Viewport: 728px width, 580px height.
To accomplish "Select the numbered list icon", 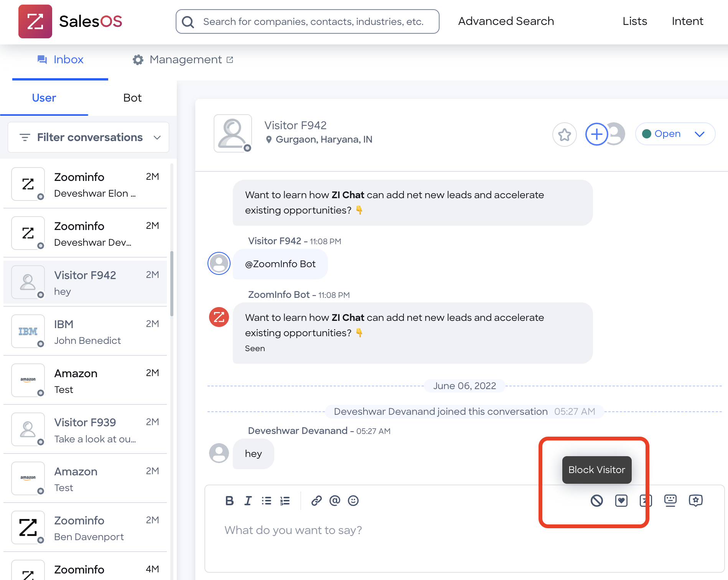I will pos(285,501).
